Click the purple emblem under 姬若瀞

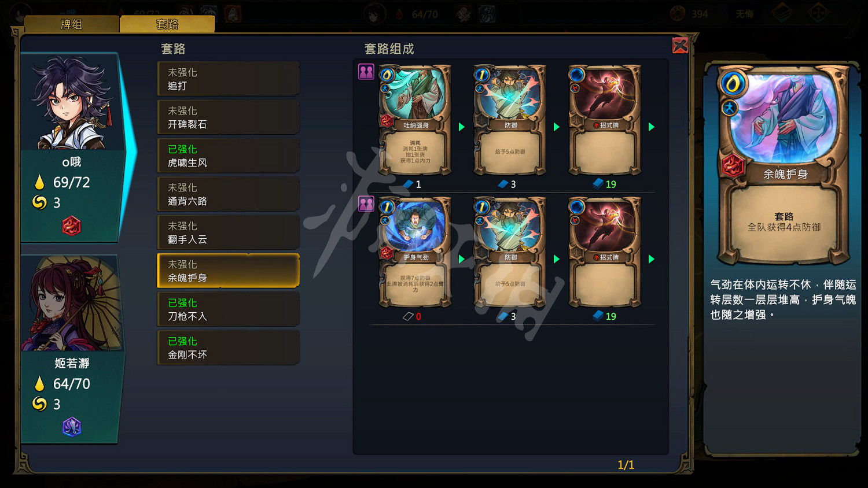click(x=72, y=427)
